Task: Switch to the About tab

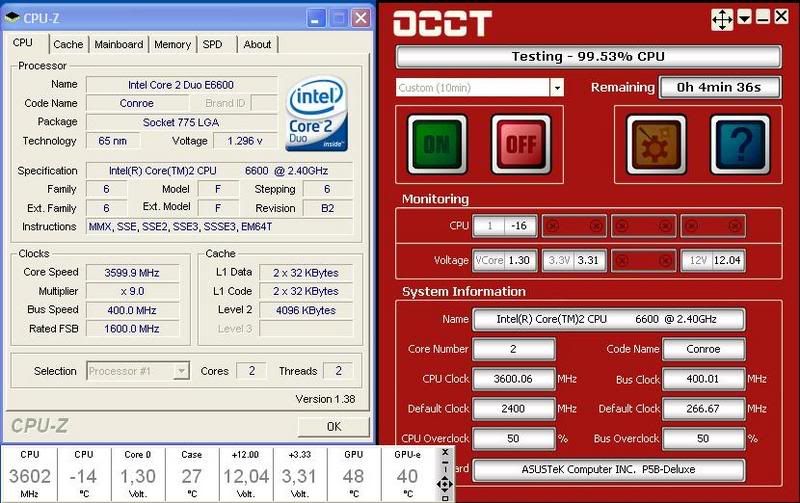Action: click(257, 44)
